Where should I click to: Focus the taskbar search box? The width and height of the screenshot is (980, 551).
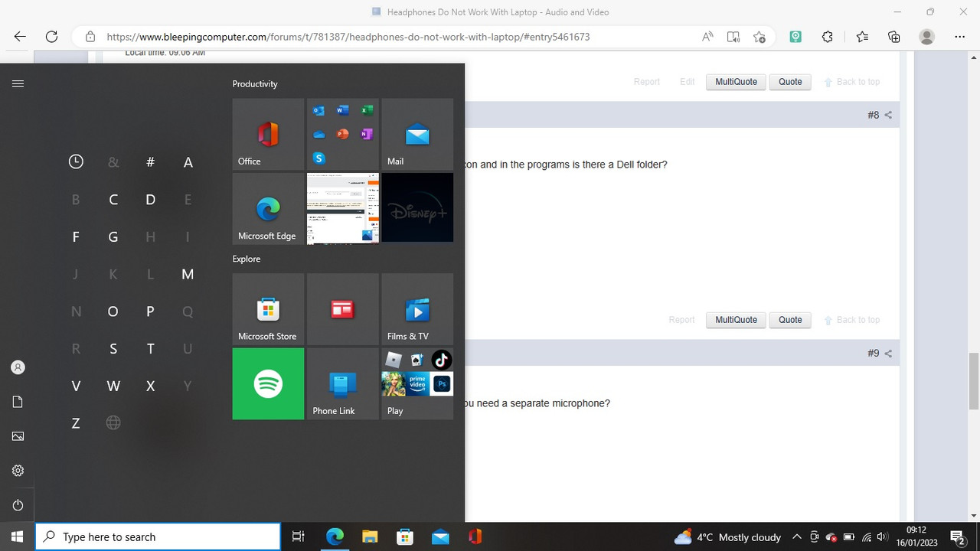(x=158, y=536)
